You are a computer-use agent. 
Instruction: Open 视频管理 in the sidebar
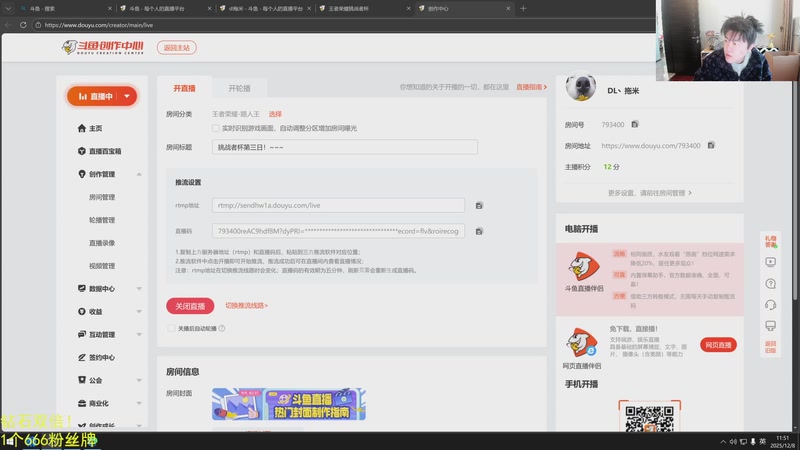(102, 265)
